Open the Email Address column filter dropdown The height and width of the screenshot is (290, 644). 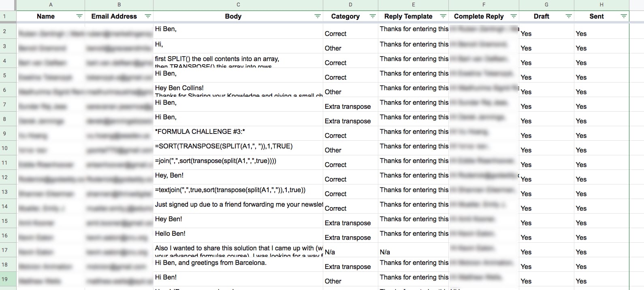(x=148, y=16)
